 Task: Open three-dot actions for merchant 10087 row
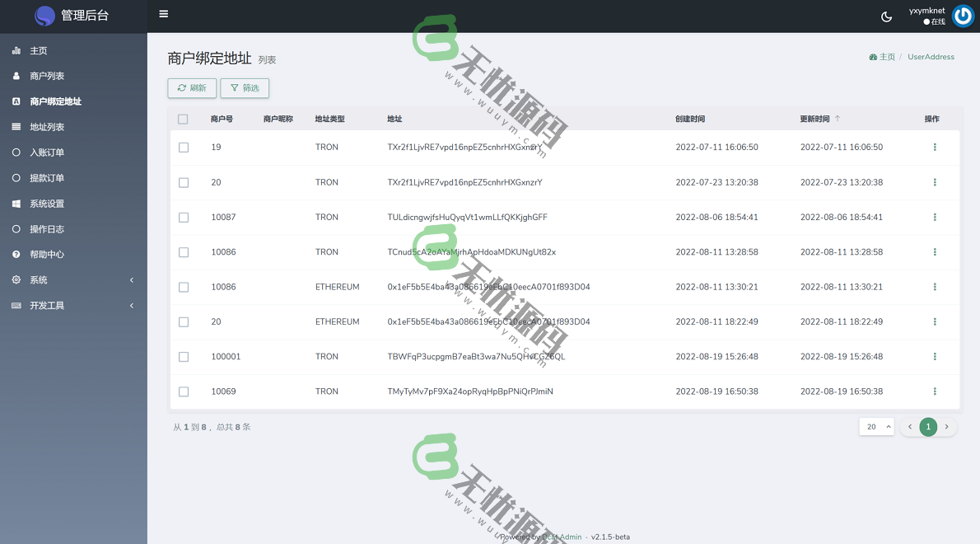(935, 218)
